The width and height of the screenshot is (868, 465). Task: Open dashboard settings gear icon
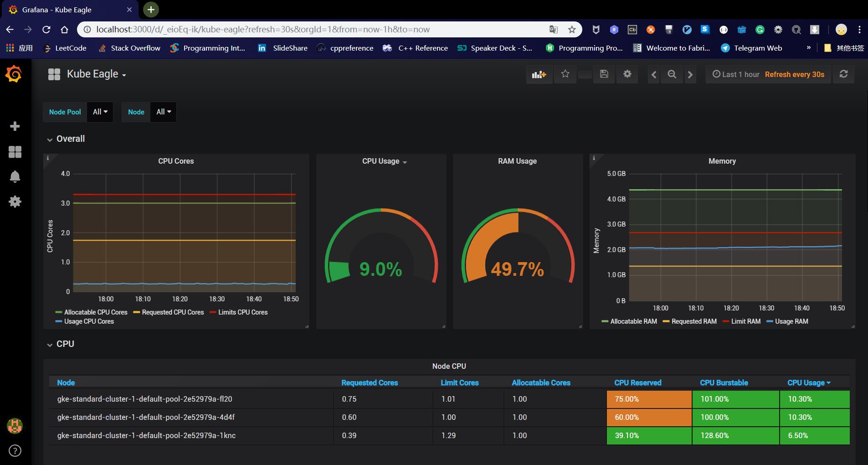[627, 74]
